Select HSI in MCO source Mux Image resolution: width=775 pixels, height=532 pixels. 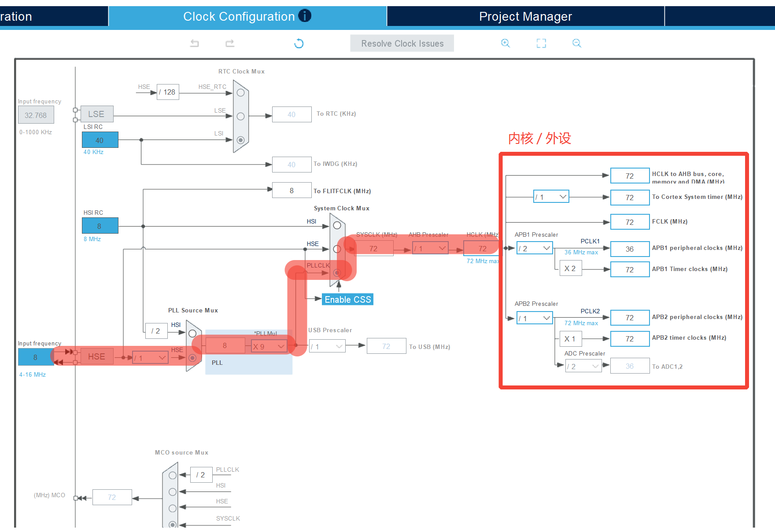(x=173, y=492)
